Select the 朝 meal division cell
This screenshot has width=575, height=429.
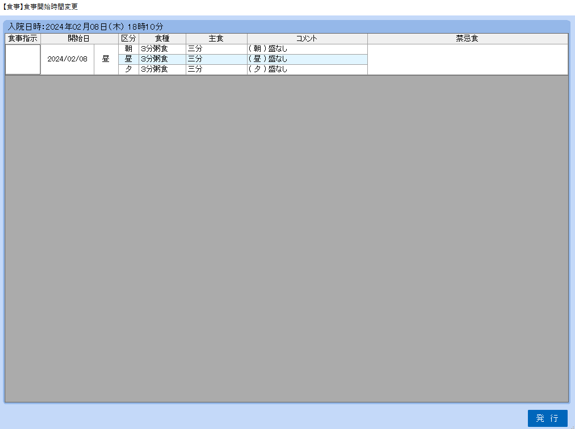coord(128,49)
